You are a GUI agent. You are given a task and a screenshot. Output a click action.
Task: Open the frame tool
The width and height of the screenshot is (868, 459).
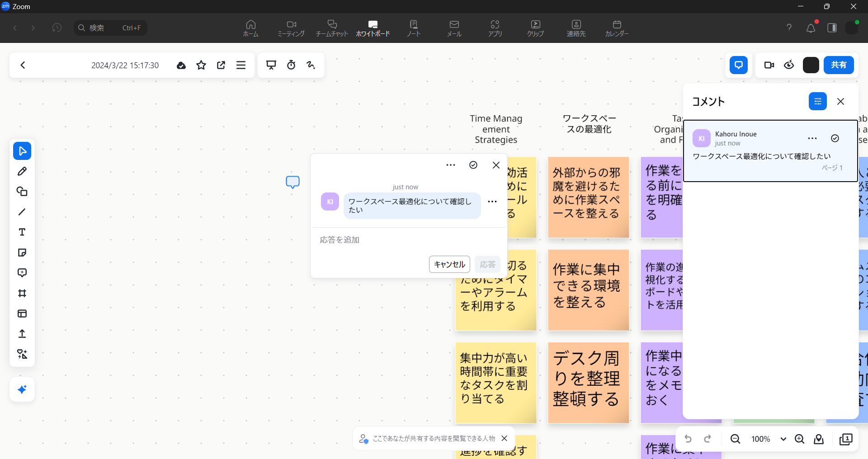(x=22, y=293)
